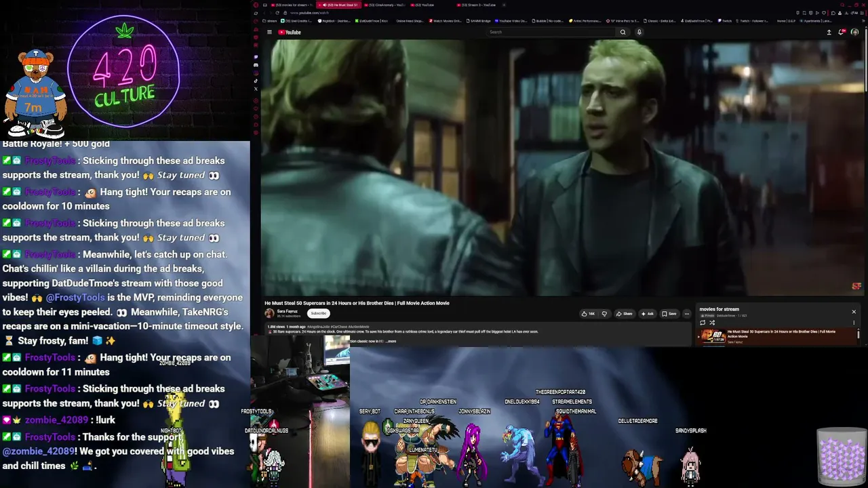Open the YouTube guide hamburger menu

269,32
